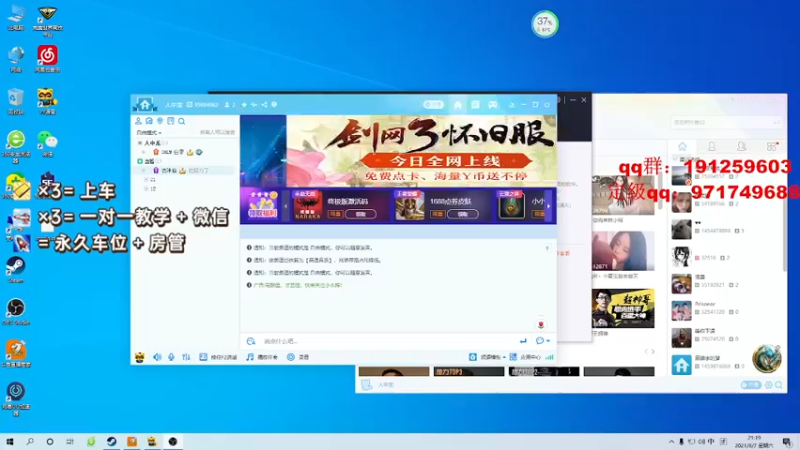800x450 pixels.
Task: Click the 37% floating performance ball
Action: pyautogui.click(x=544, y=23)
